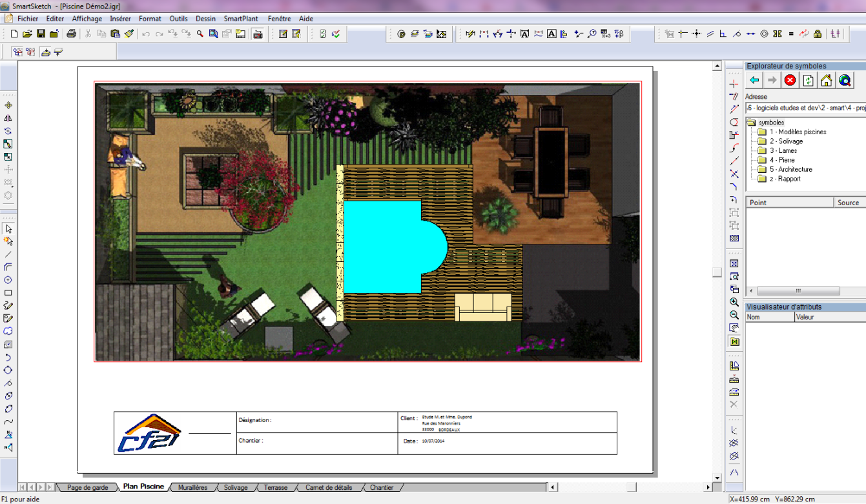The image size is (866, 504).
Task: Choose the Line drawing tool
Action: 8,254
